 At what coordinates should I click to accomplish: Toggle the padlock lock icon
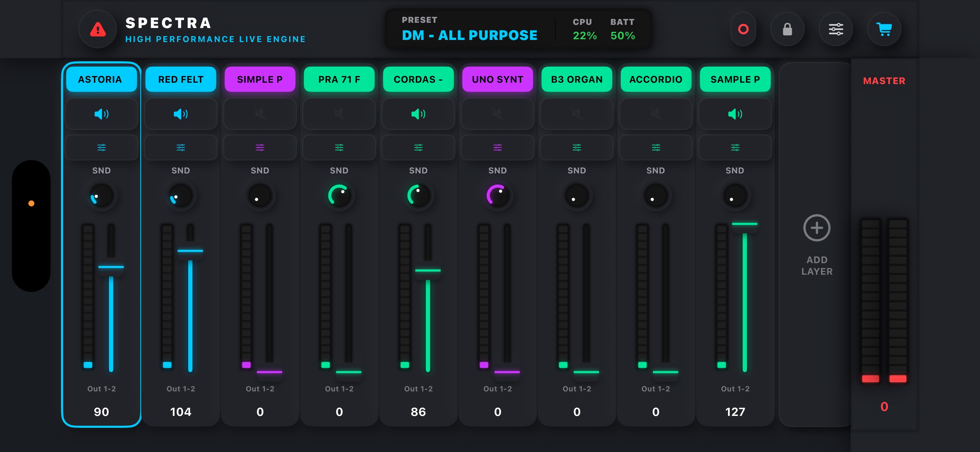pos(787,29)
